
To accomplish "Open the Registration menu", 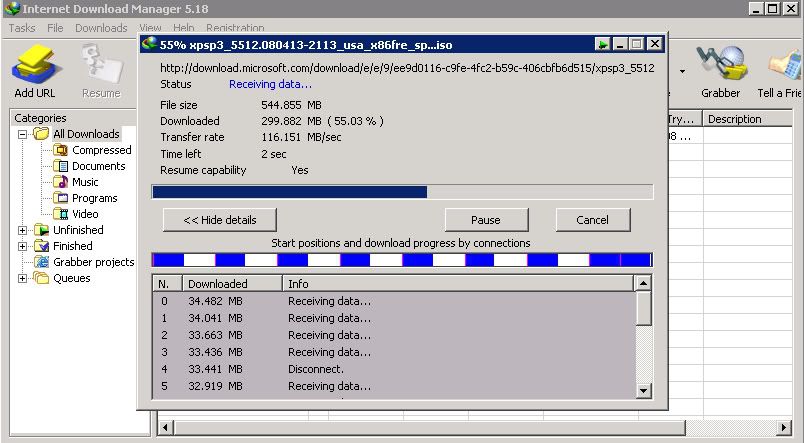I will point(235,28).
